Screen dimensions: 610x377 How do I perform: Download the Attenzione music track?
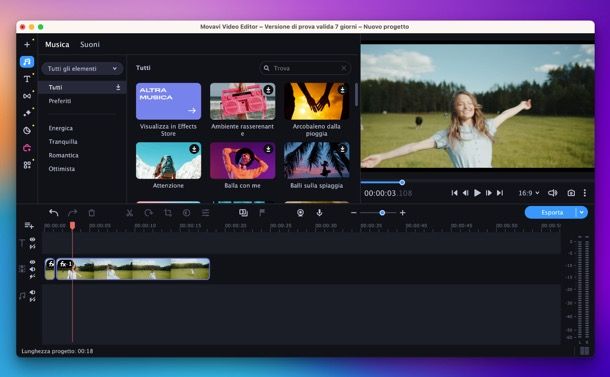pyautogui.click(x=194, y=149)
